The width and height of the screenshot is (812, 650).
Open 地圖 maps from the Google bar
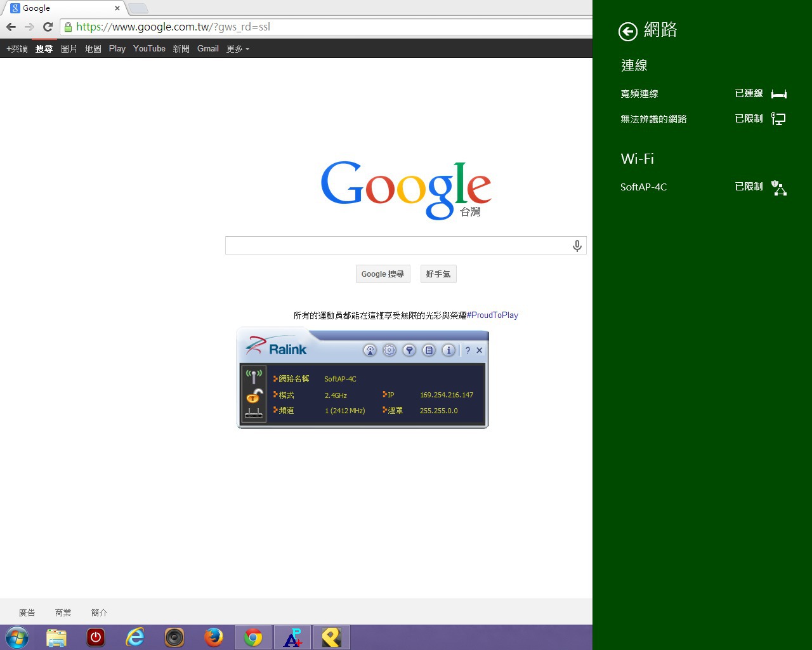coord(93,49)
